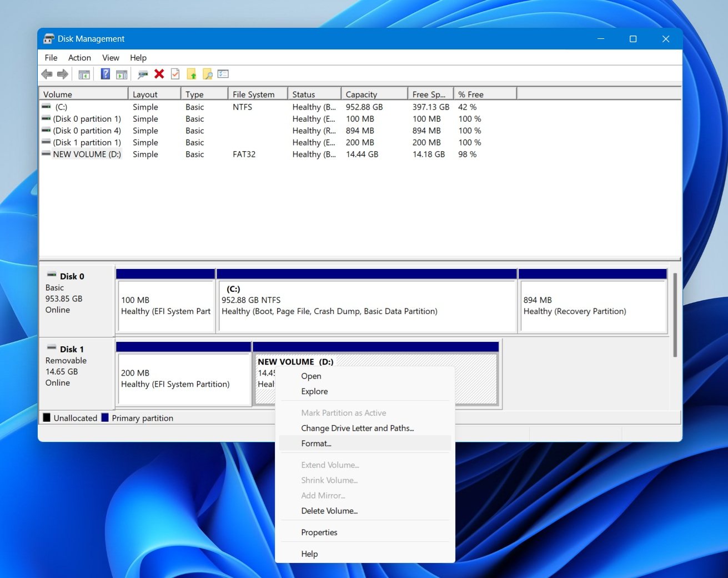728x578 pixels.
Task: Click the folder with green arrow icon
Action: coord(192,74)
